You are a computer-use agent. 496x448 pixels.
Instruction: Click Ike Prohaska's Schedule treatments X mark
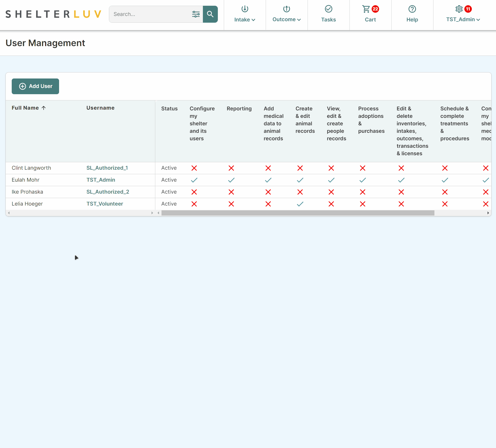coord(445,192)
